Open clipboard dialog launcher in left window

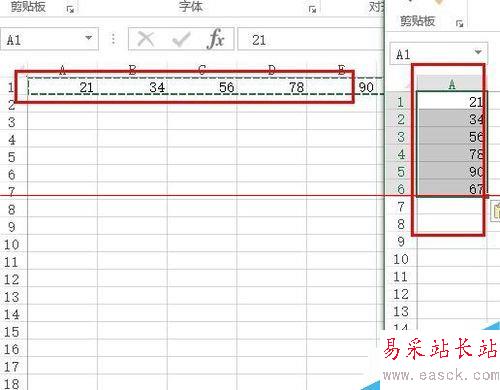(70, 9)
